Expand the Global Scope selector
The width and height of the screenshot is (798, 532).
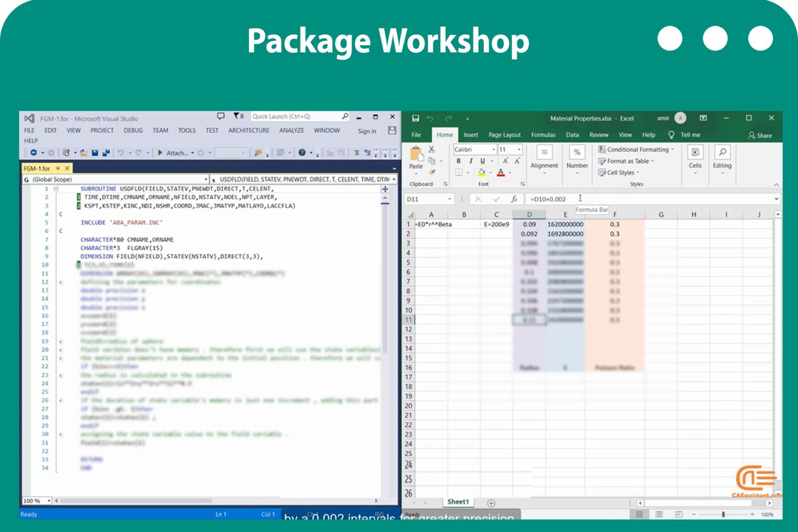click(x=207, y=179)
